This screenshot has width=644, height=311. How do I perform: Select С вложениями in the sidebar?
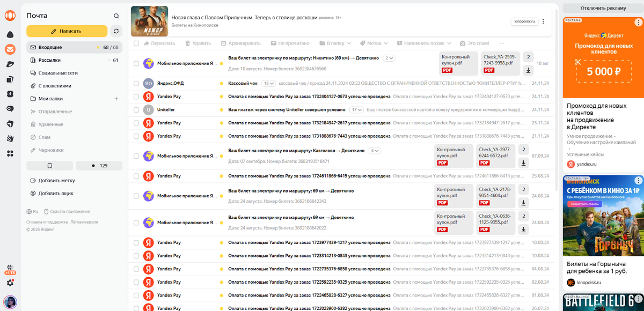point(75,86)
